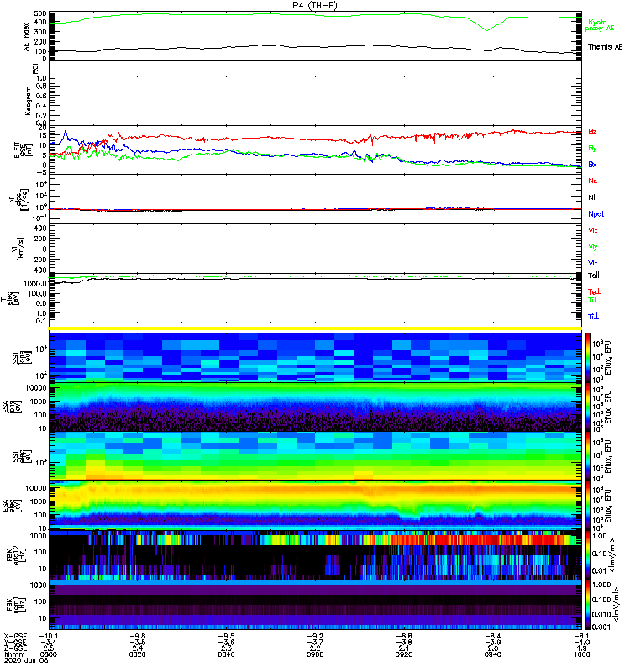Viewport: 630px width, 672px height.
Task: Click the SST electrons Eflux color bar
Action: coord(587,456)
